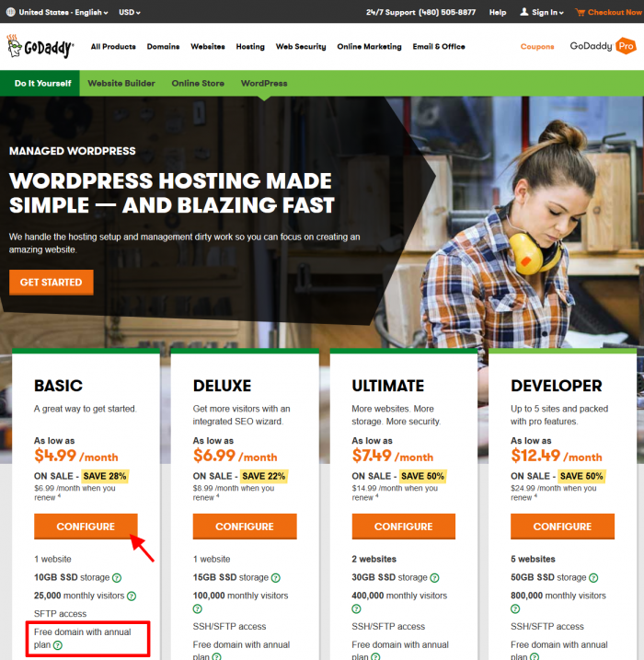Click the Ultimate plan SAVE 50% badge
The image size is (644, 660).
423,476
